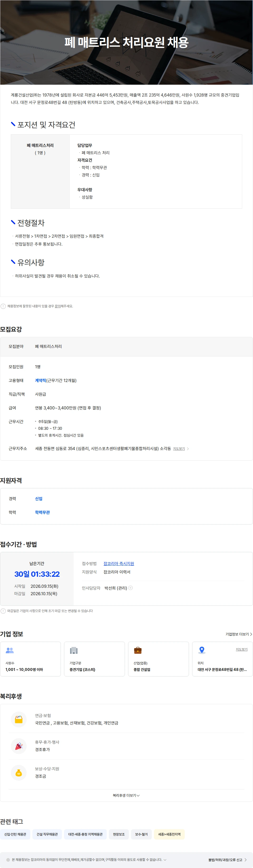Select the 보수·철거 tag
Image resolution: width=253 pixels, height=868 pixels.
141,834
